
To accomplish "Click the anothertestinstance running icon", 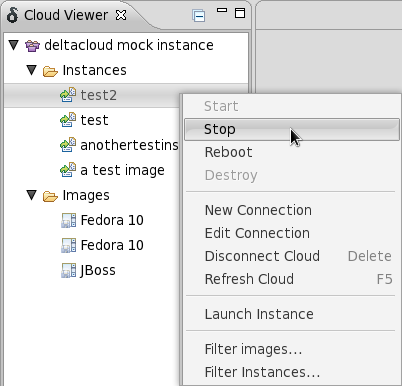I will click(x=68, y=145).
